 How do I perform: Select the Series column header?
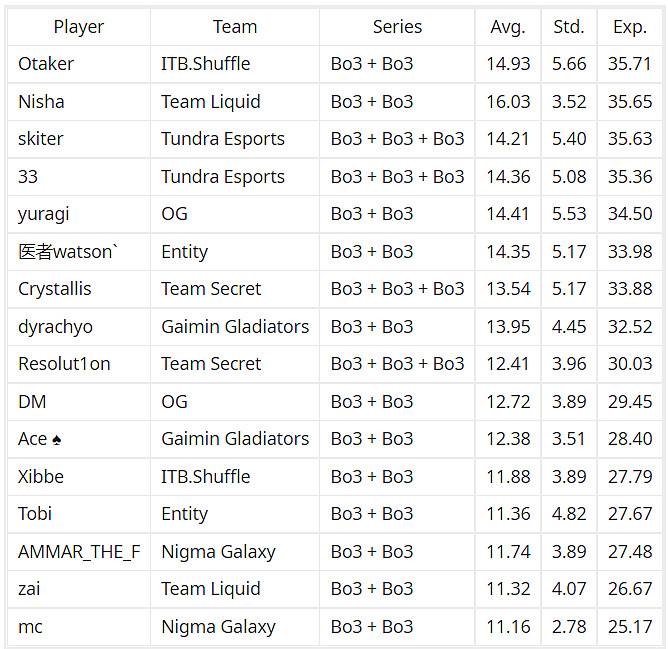click(x=397, y=27)
